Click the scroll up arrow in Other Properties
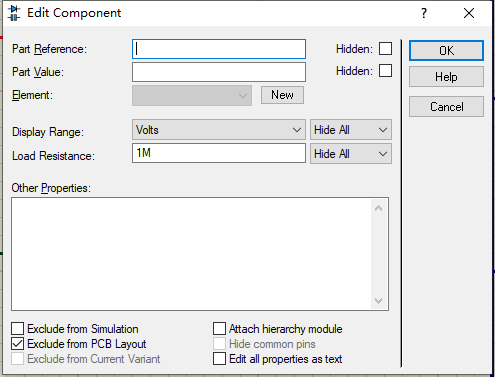The width and height of the screenshot is (495, 377). [378, 209]
